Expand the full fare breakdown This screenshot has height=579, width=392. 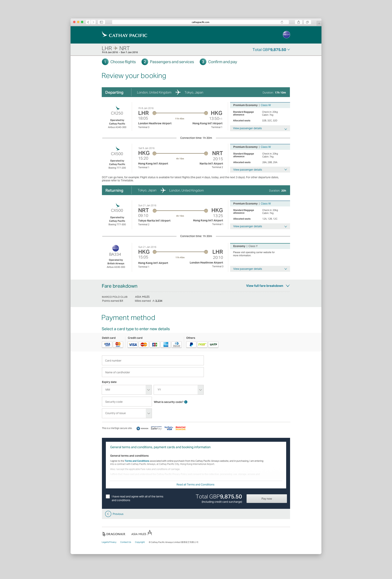tap(268, 286)
